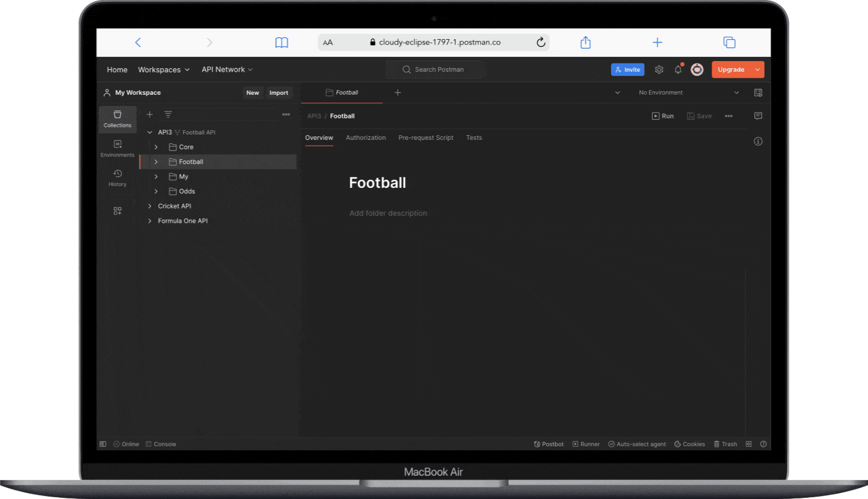Open the comments icon in right sidebar
868x499 pixels.
pos(758,116)
